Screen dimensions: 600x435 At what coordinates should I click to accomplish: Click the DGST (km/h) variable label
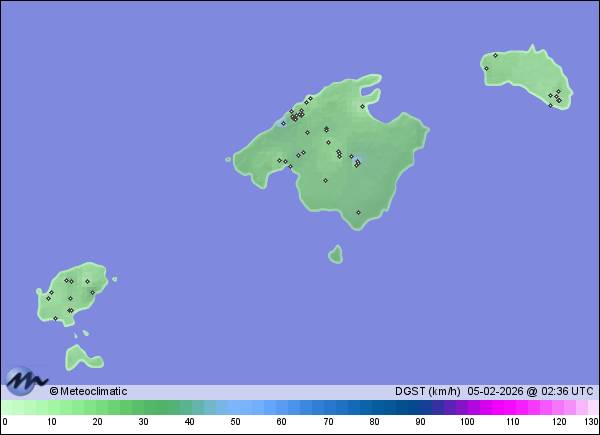pyautogui.click(x=427, y=391)
